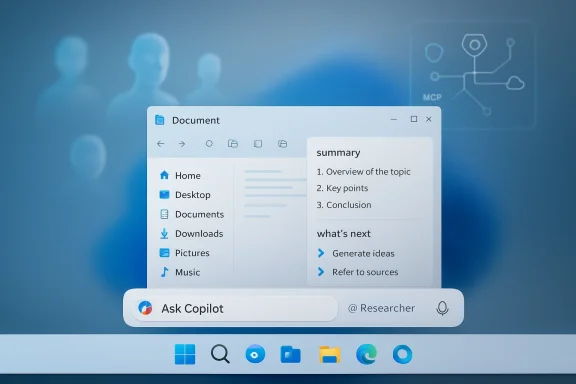Select '1. Overview of the topic'
The image size is (576, 384).
[x=363, y=172]
